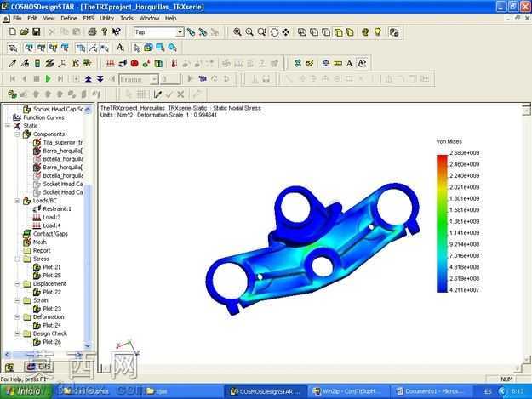Click the probe needle icon in third toolbar
The height and width of the screenshot is (399, 532).
(13, 63)
